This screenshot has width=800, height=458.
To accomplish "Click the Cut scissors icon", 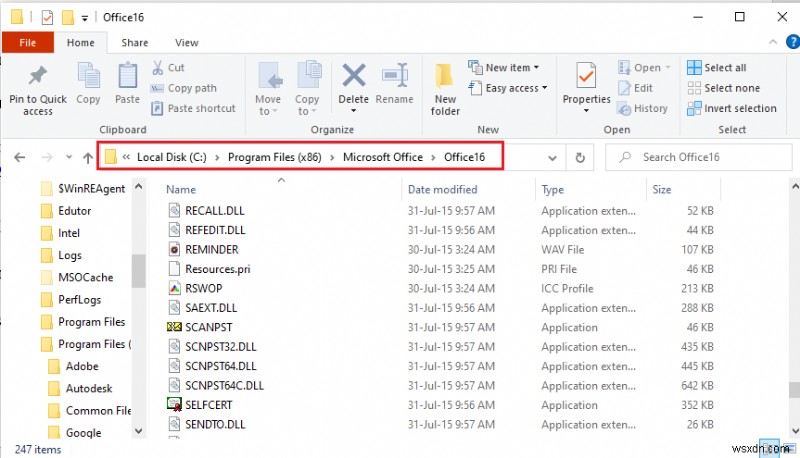I will [x=158, y=67].
